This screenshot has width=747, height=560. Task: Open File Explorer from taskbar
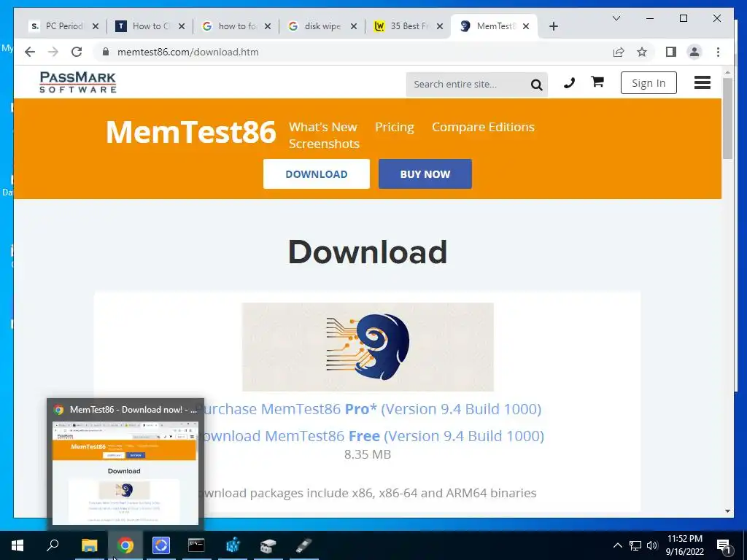pyautogui.click(x=89, y=545)
